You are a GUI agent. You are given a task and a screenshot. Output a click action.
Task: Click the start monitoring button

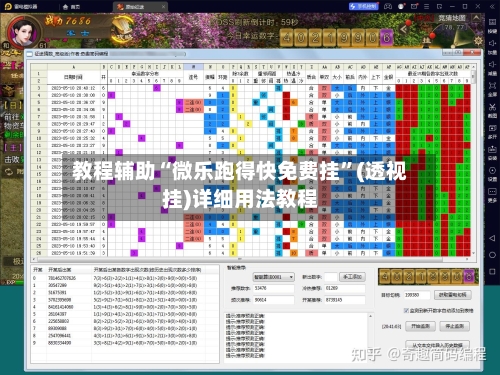(420, 326)
